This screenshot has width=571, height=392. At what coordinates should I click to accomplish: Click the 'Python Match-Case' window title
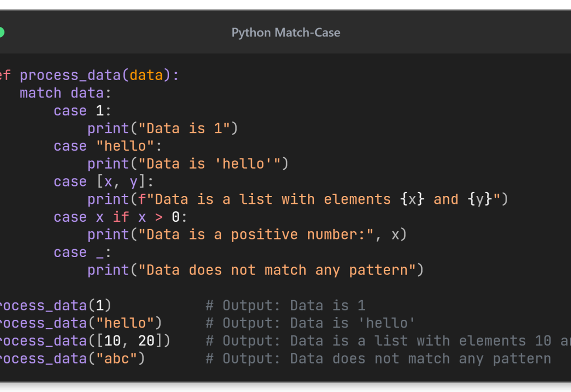point(286,33)
